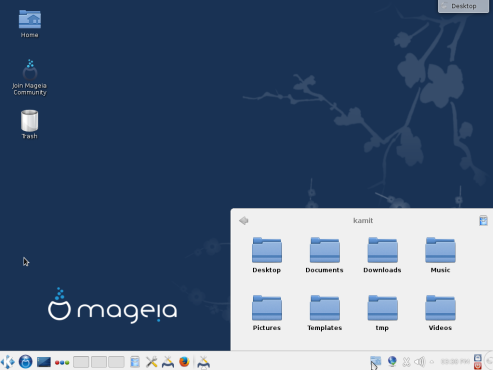
Task: Open the Klipper scissors clipboard tray icon
Action: (x=406, y=362)
